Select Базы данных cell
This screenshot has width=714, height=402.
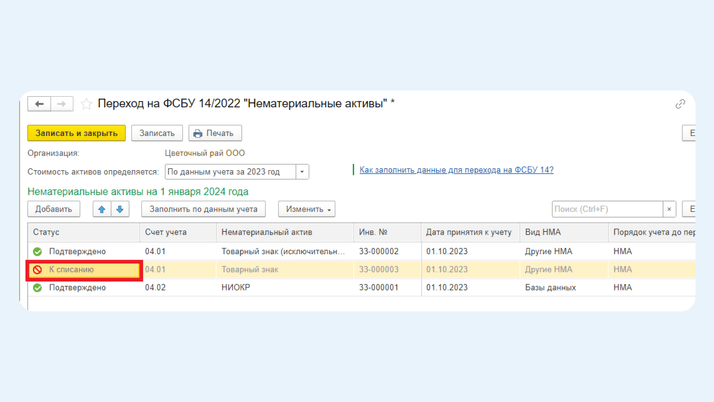pyautogui.click(x=564, y=288)
